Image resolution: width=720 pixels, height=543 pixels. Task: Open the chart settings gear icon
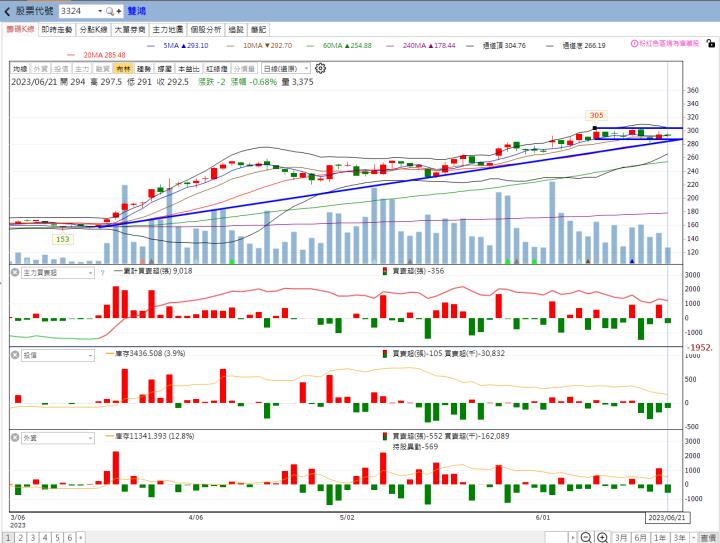(321, 68)
